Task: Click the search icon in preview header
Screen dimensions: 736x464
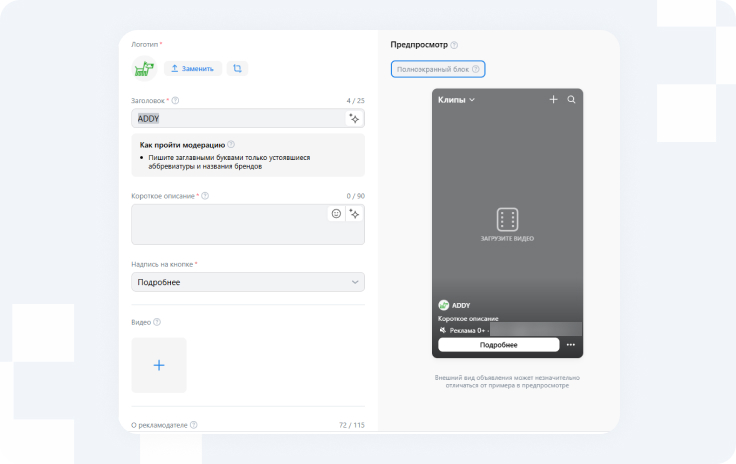Action: click(571, 100)
